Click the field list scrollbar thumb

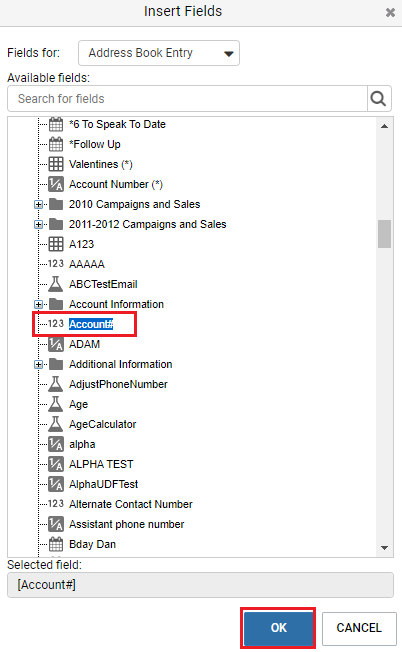pyautogui.click(x=385, y=234)
